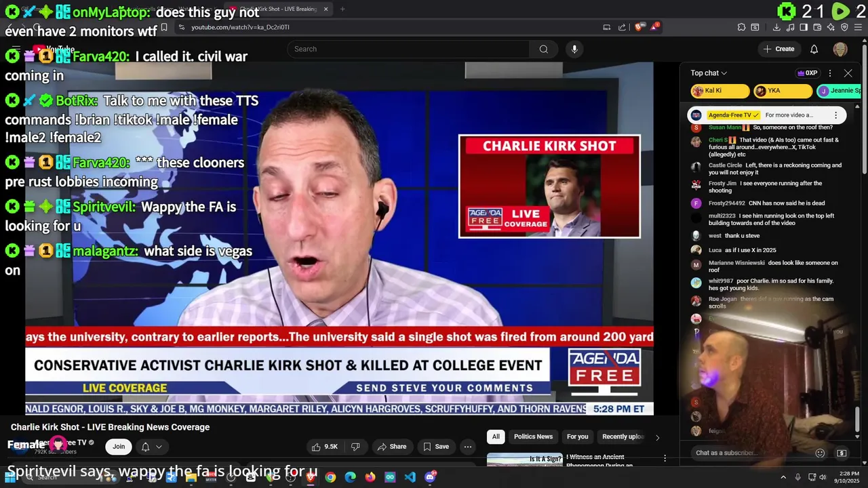
Task: Click the Kal Ki super chat ticker
Action: point(719,91)
